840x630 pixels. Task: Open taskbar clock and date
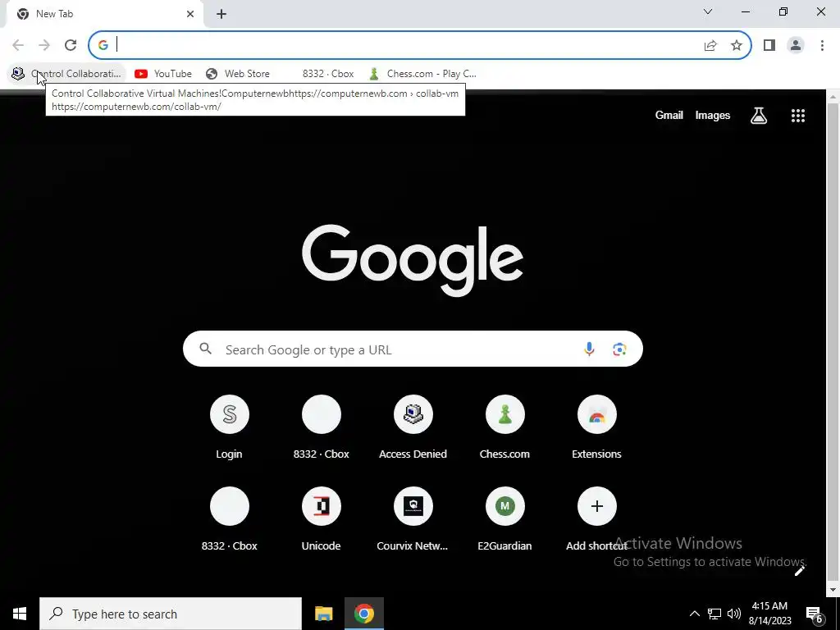pyautogui.click(x=769, y=614)
